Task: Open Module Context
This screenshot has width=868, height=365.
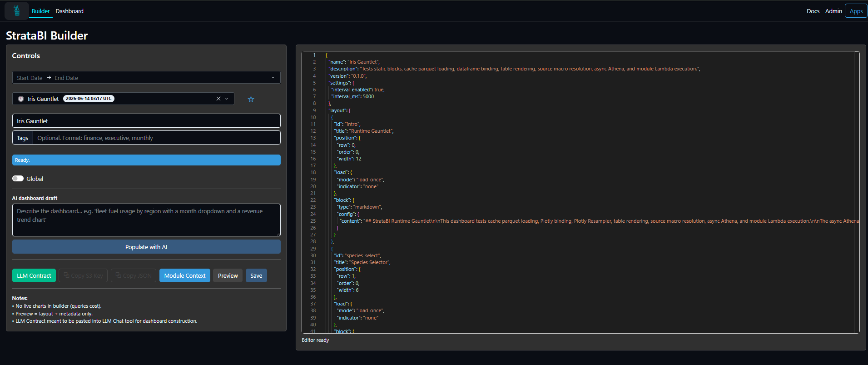Action: [185, 275]
